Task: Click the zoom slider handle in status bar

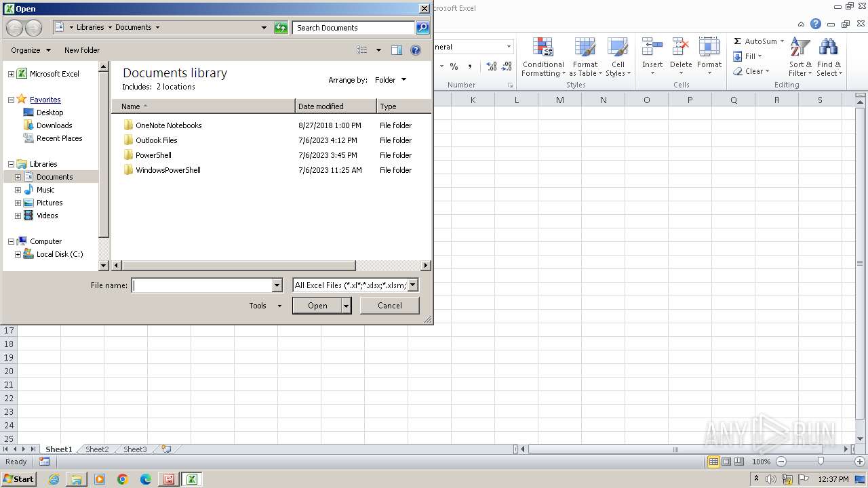Action: point(821,462)
